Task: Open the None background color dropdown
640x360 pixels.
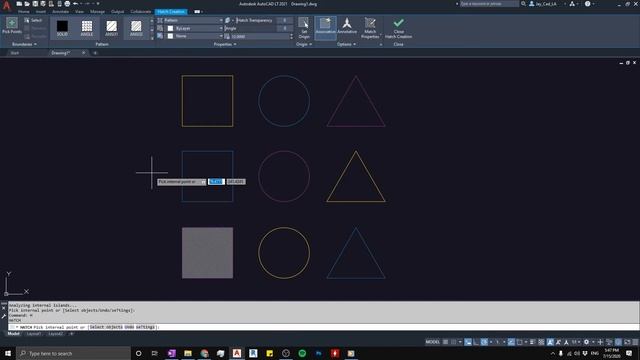Action: click(x=194, y=36)
